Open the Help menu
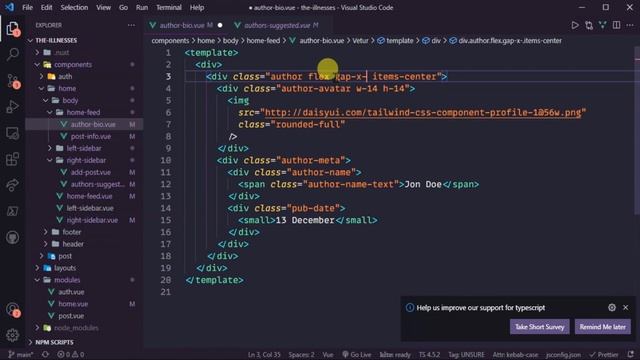This screenshot has width=640, height=360. tap(197, 7)
